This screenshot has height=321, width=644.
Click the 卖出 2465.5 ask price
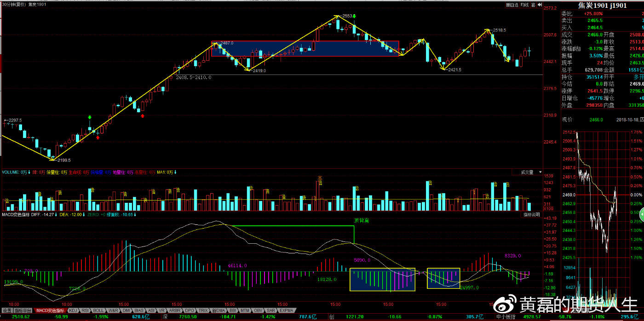click(x=595, y=21)
